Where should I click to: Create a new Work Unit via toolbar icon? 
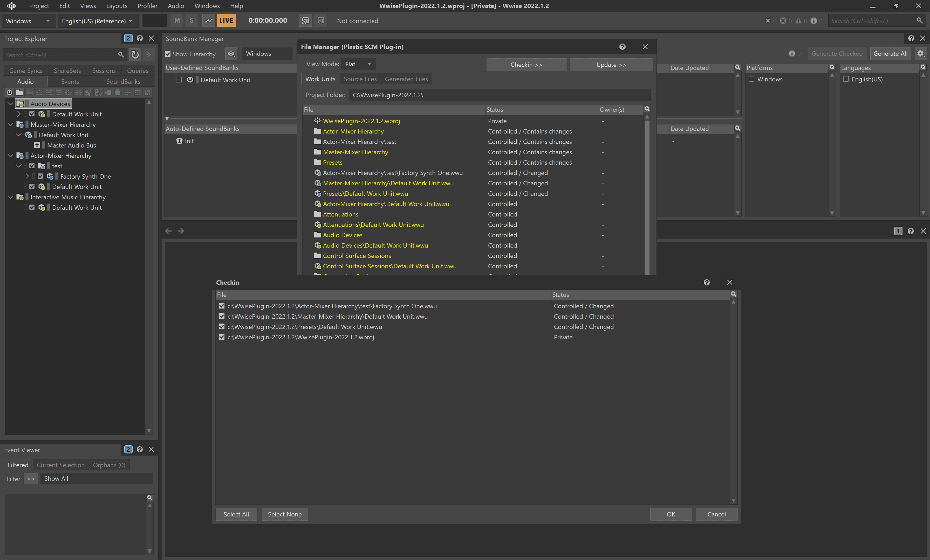(10, 92)
